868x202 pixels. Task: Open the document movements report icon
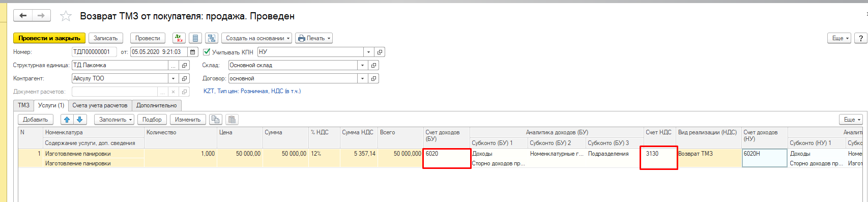(x=195, y=38)
